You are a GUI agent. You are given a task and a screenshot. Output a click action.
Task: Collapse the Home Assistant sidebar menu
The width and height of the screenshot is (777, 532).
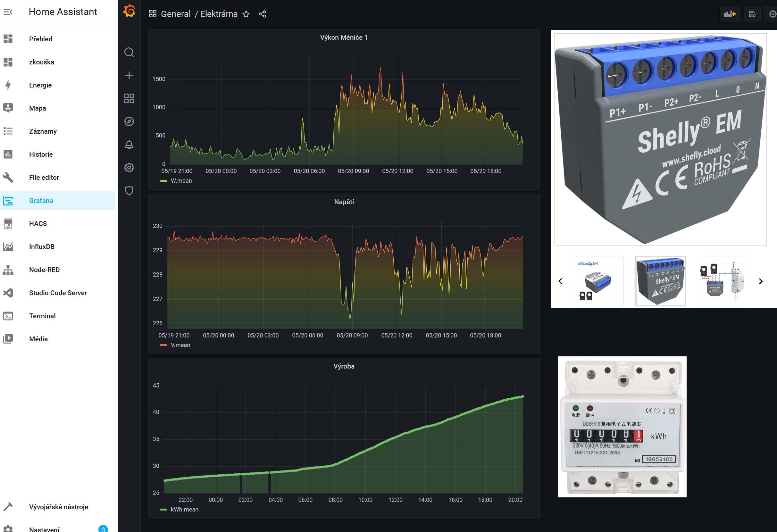coord(8,12)
